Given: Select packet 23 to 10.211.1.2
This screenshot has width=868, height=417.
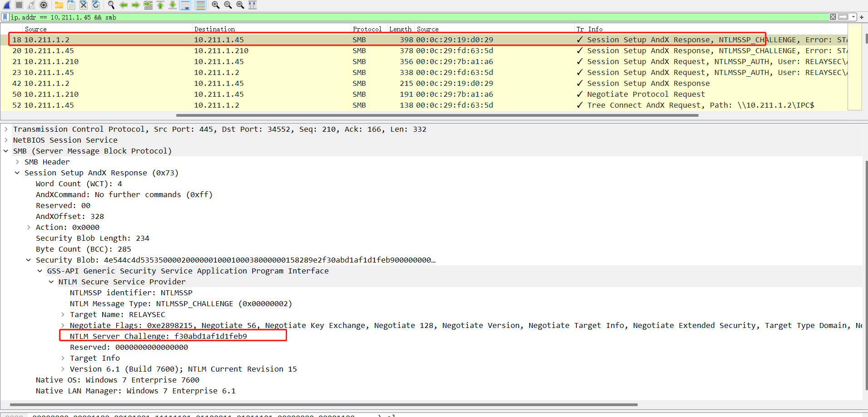Looking at the screenshot, I should [424, 72].
